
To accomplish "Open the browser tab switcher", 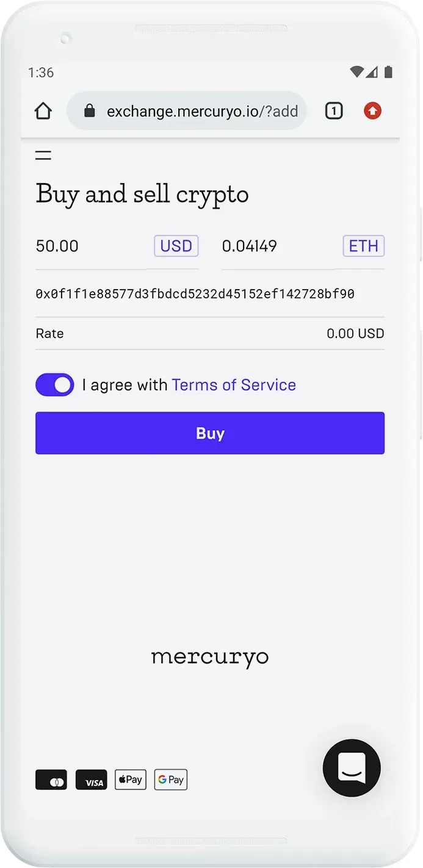I will 334,111.
